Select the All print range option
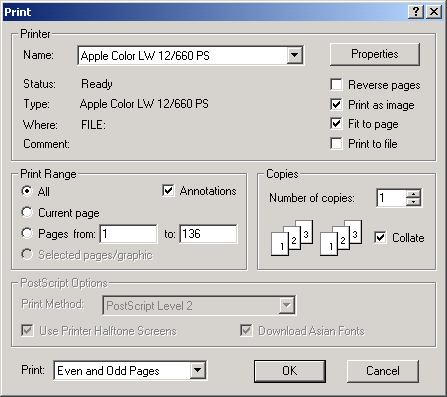The image size is (447, 397). [27, 191]
